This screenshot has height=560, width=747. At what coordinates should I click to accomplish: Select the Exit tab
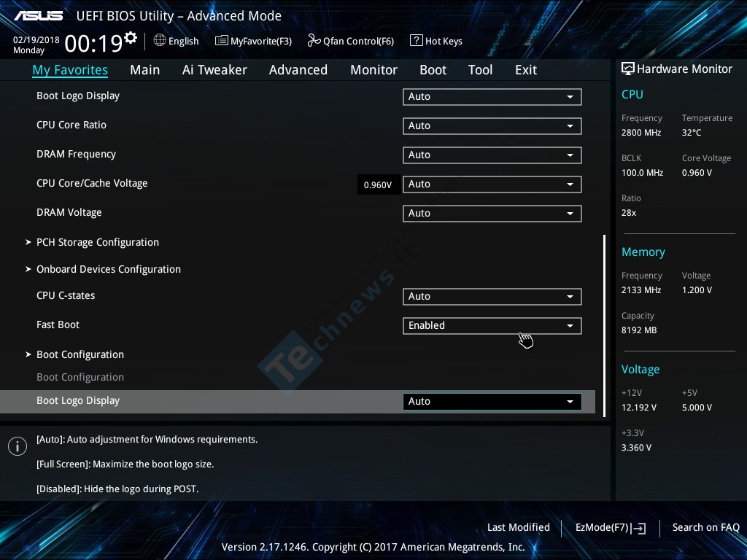coord(526,70)
